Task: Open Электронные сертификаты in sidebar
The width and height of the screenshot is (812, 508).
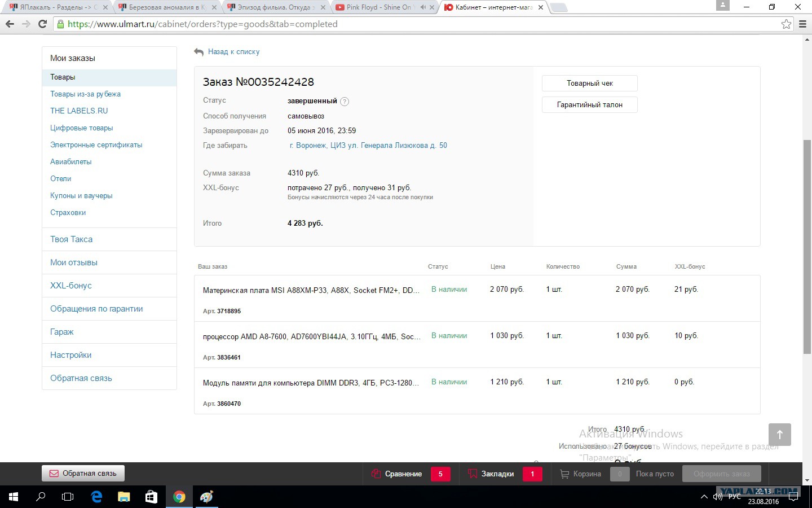Action: click(96, 145)
